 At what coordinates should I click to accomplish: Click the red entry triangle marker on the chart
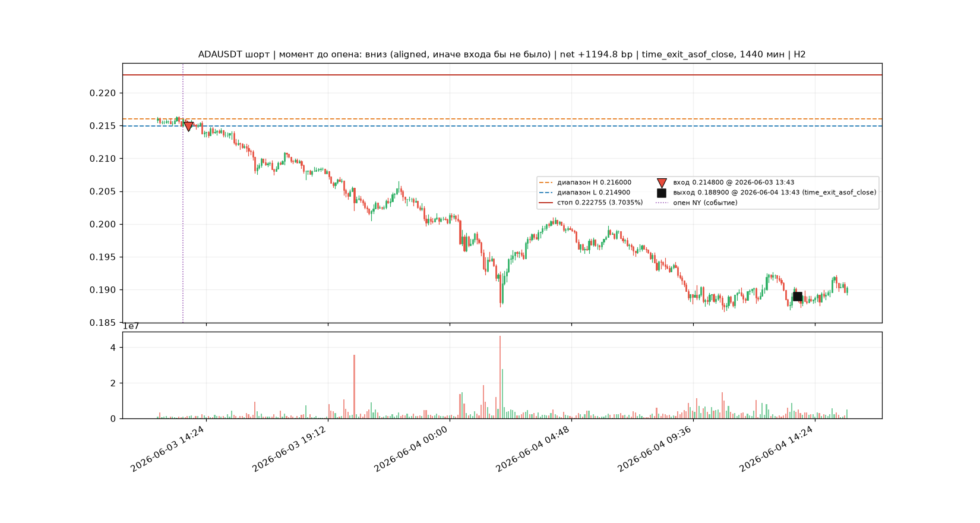click(x=188, y=126)
